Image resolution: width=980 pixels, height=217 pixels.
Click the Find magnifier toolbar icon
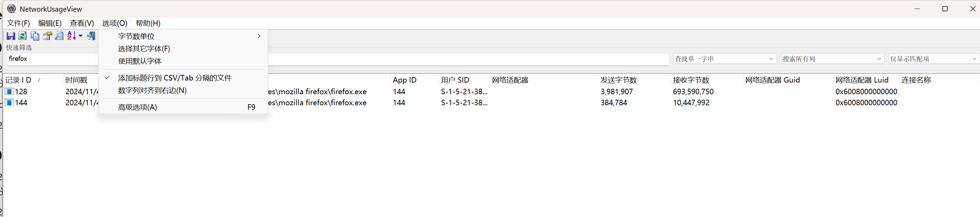point(59,36)
